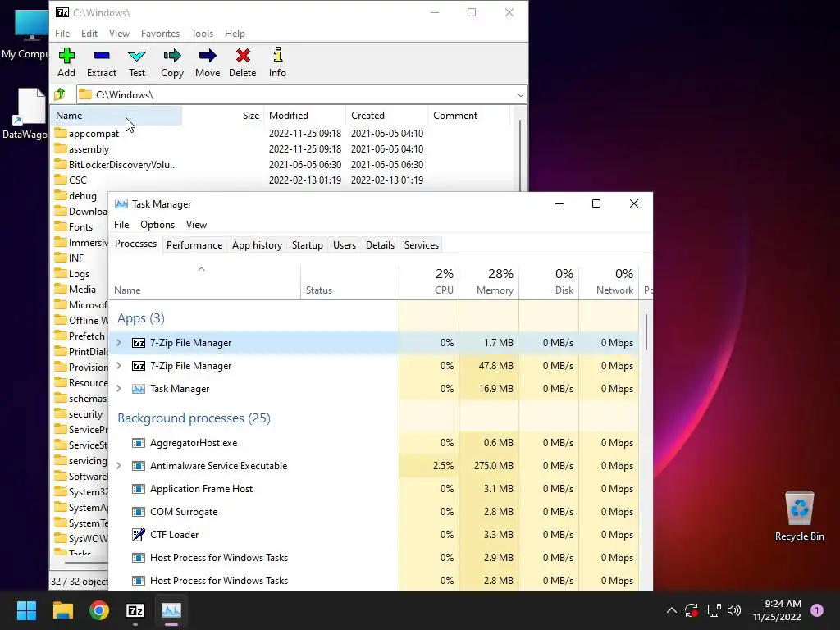Expand the second 7-Zip File Manager process
The width and height of the screenshot is (840, 630).
pos(119,365)
